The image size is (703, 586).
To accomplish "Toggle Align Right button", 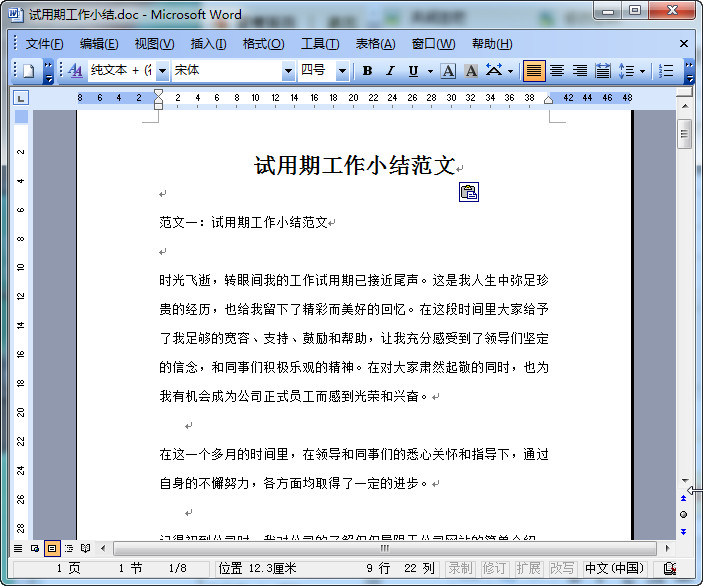I will point(580,71).
